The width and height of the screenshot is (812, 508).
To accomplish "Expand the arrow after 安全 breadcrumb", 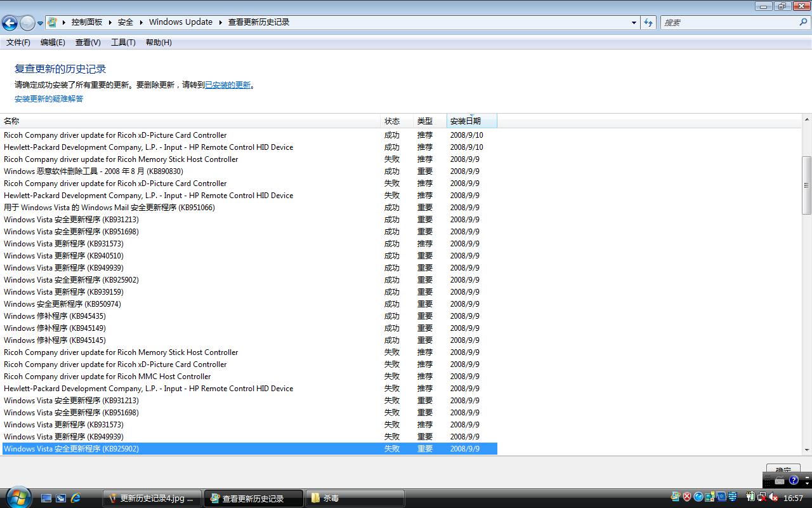I will click(140, 22).
